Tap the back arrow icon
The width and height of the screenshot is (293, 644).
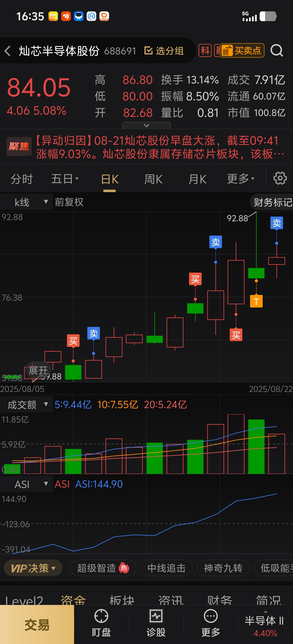(8, 51)
